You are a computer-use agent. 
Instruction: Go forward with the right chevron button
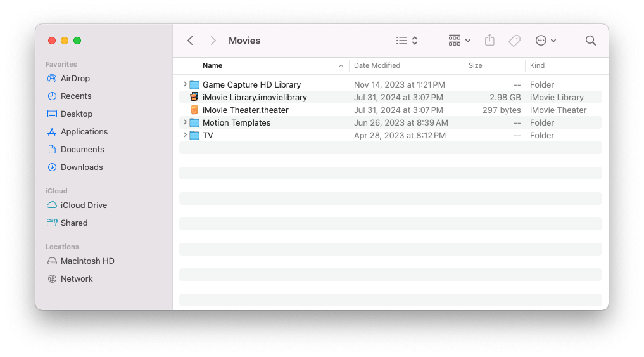click(x=213, y=41)
